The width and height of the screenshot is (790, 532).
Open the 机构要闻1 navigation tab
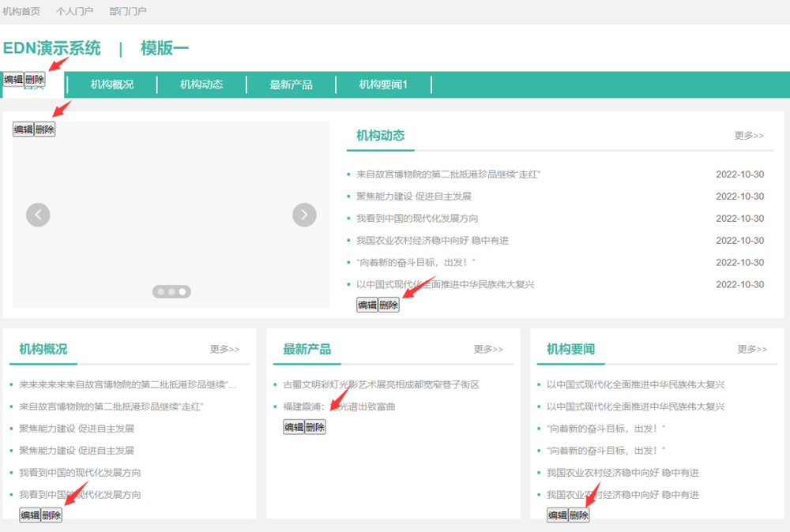[383, 84]
